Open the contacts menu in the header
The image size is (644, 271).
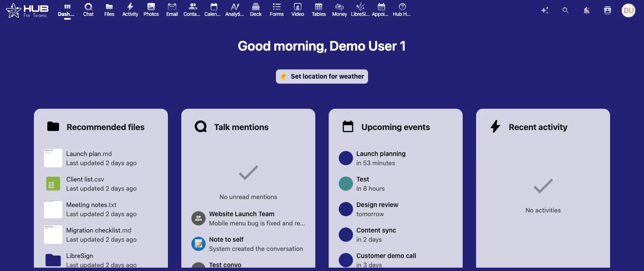pos(608,10)
